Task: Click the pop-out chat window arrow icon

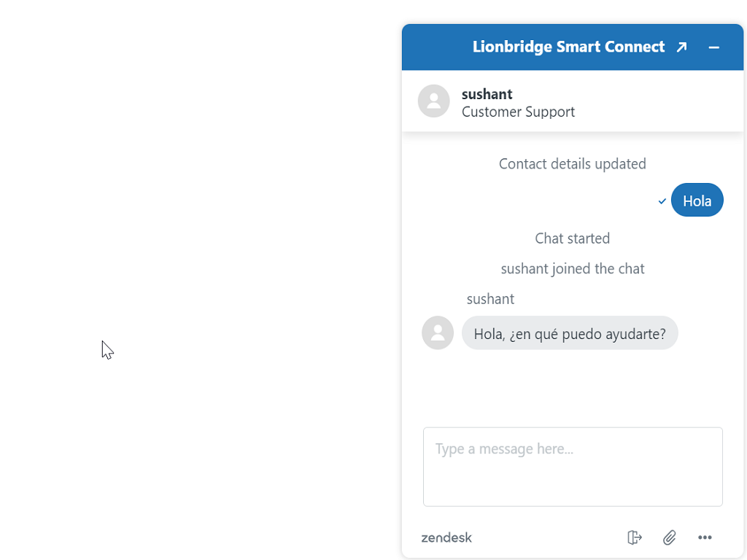Action: (681, 46)
